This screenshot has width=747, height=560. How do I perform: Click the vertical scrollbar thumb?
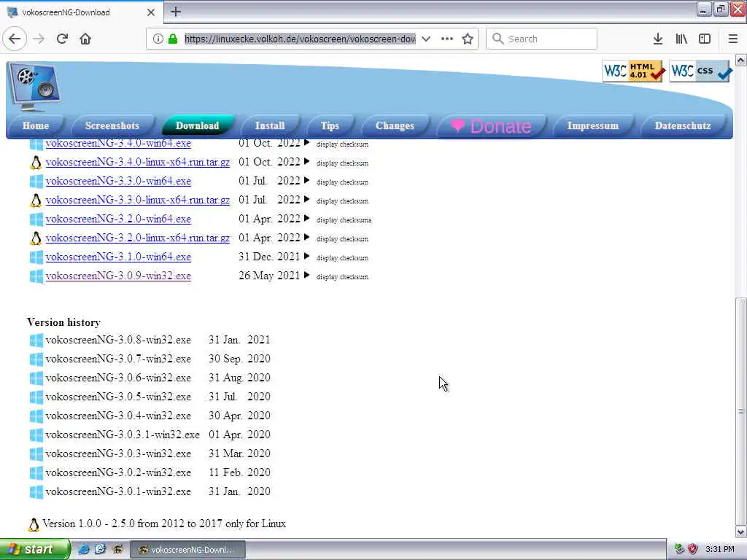(741, 411)
